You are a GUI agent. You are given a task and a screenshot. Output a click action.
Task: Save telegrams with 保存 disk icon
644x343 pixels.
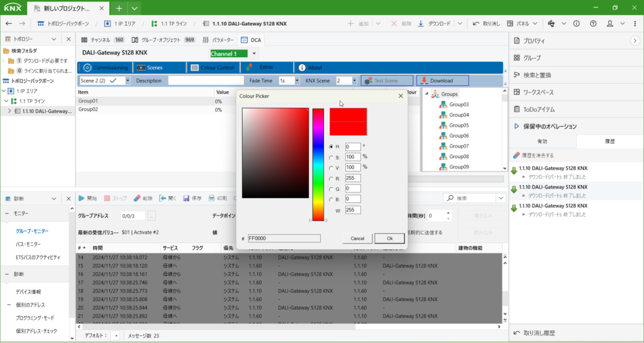click(186, 198)
